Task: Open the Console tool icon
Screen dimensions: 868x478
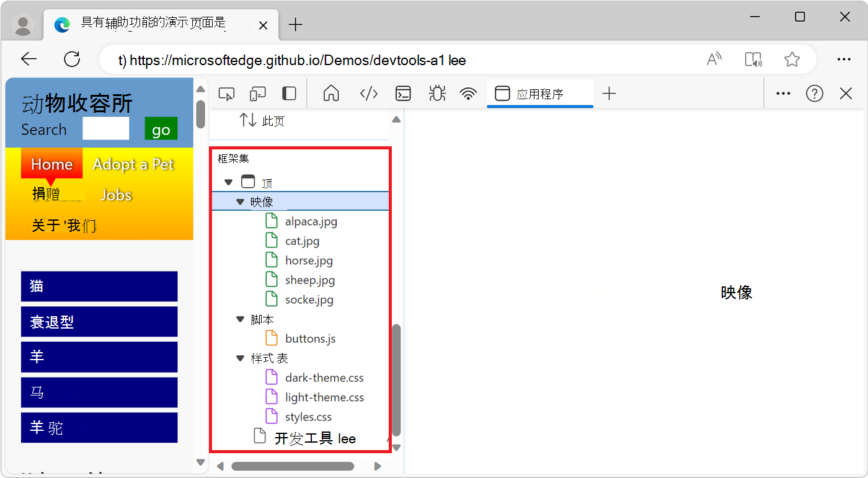Action: click(404, 94)
